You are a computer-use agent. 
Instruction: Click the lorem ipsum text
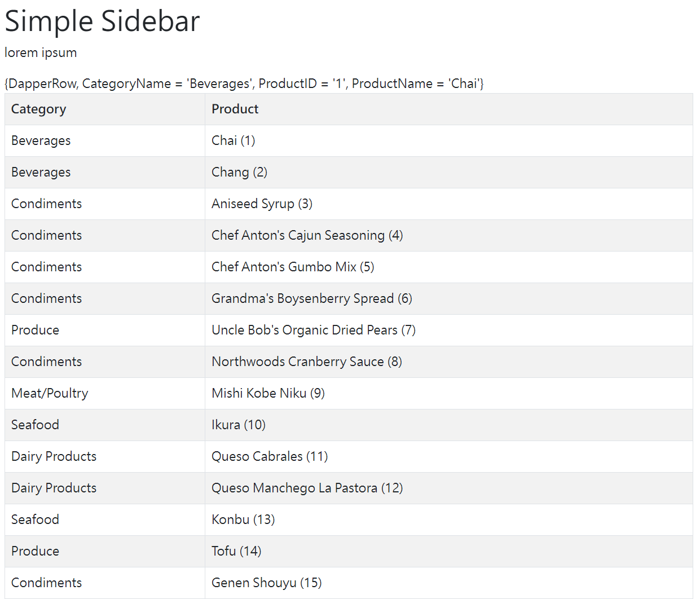[41, 52]
